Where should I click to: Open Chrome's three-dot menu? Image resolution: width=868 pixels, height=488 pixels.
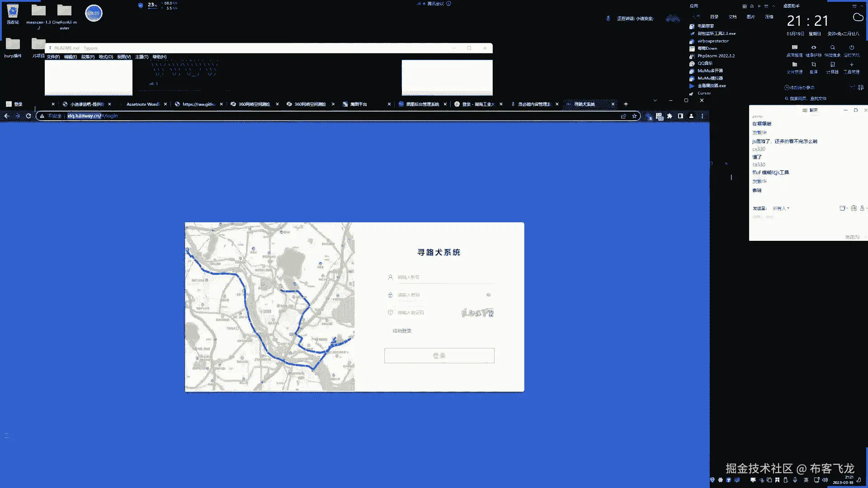click(x=702, y=116)
